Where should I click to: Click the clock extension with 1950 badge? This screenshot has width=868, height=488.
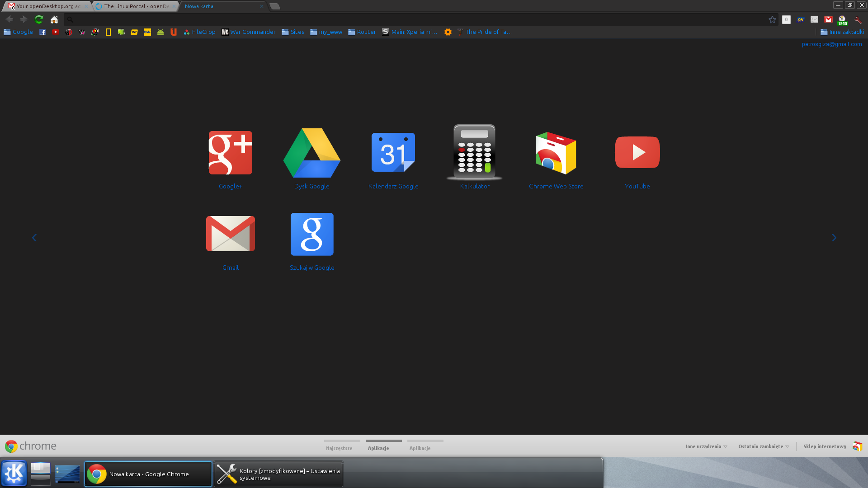point(842,20)
